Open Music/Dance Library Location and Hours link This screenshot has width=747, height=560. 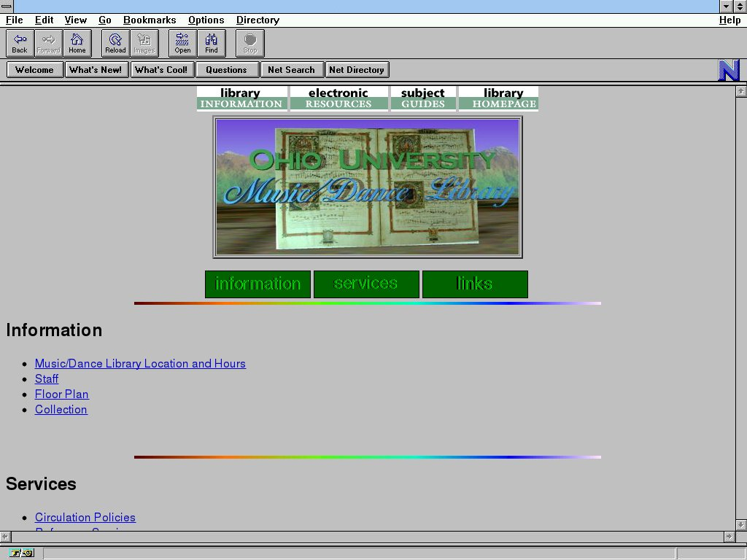(x=140, y=363)
